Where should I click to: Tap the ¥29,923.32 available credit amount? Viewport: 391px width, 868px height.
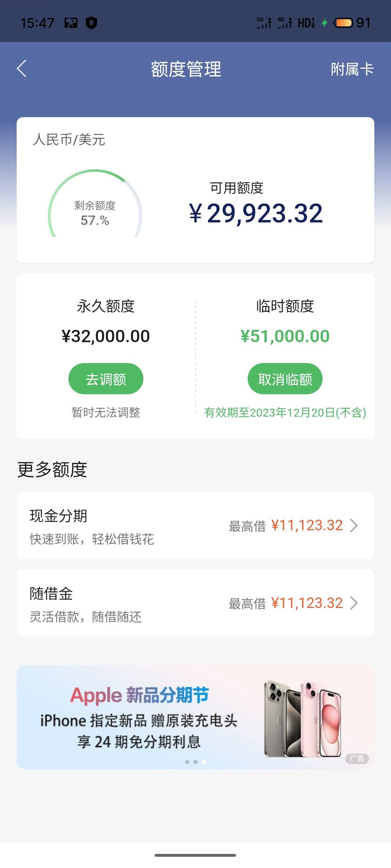click(x=256, y=213)
